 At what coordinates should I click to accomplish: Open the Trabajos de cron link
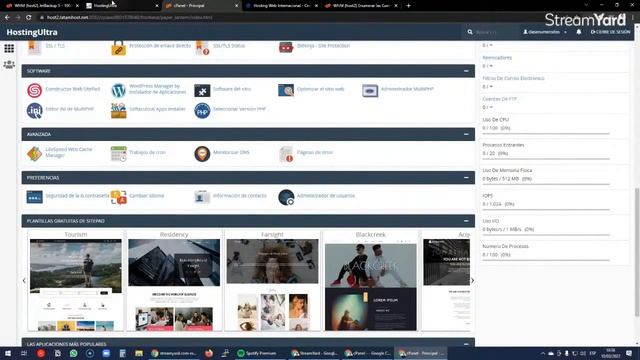pos(147,152)
